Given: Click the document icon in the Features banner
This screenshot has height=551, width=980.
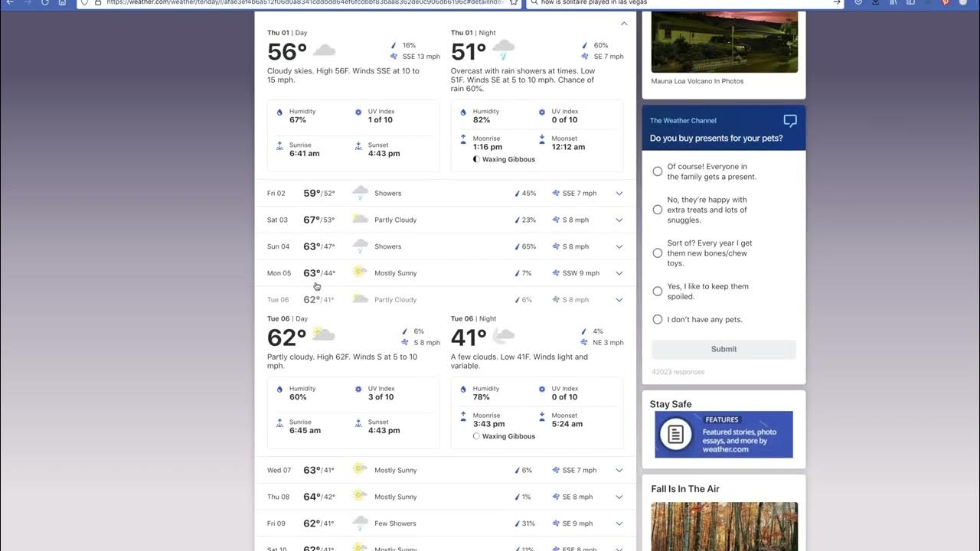Looking at the screenshot, I should (675, 435).
